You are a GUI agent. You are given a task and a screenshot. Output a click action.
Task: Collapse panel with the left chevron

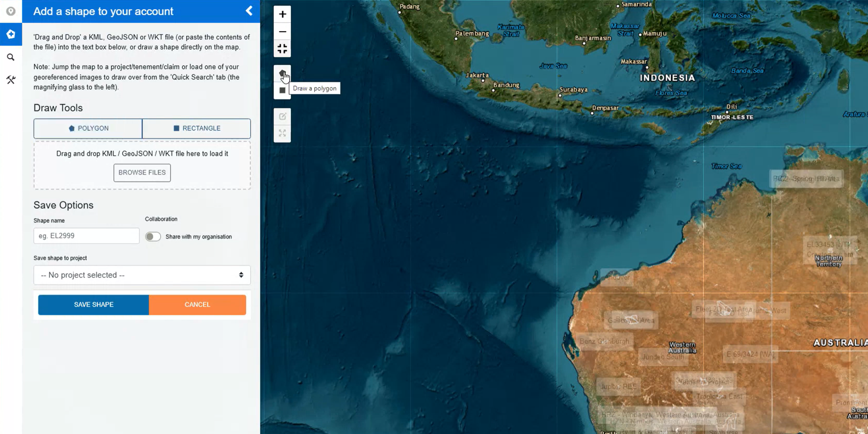click(249, 11)
